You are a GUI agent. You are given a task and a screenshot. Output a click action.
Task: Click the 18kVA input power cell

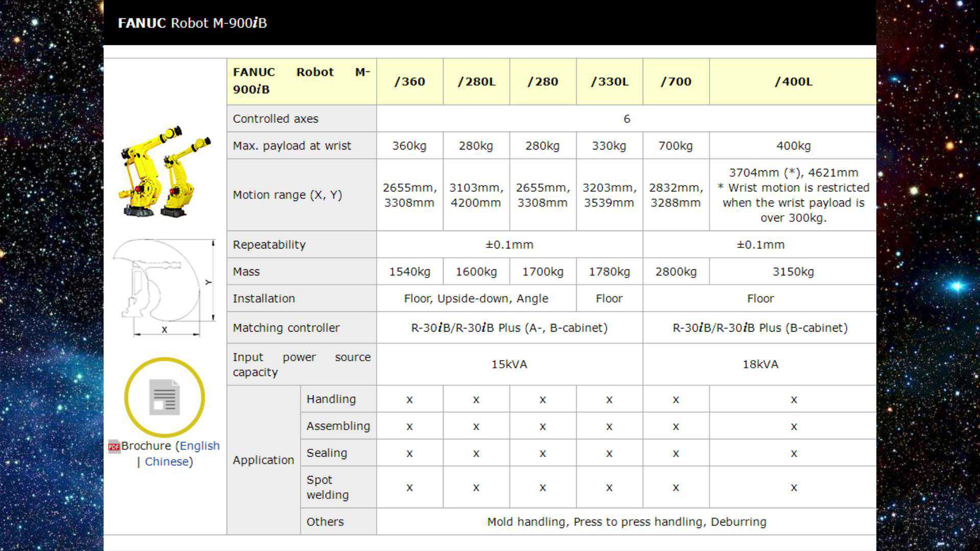coord(760,365)
